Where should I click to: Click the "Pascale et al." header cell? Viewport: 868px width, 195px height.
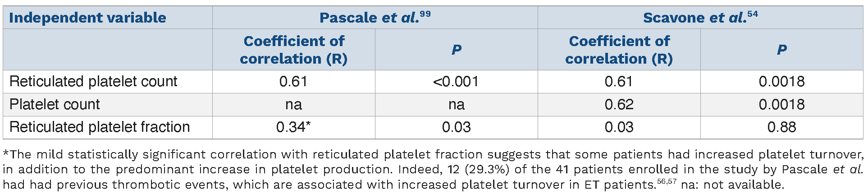tap(369, 18)
